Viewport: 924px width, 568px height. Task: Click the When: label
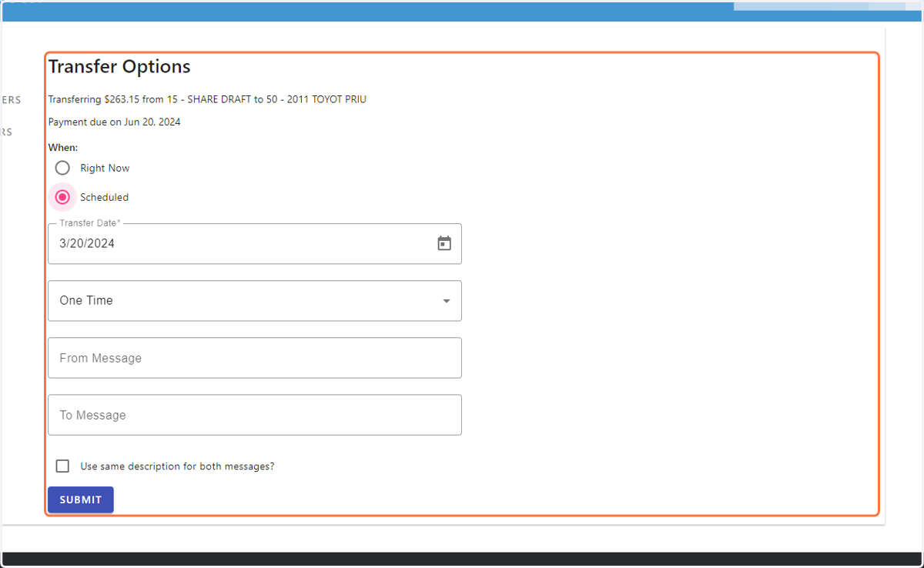point(63,147)
